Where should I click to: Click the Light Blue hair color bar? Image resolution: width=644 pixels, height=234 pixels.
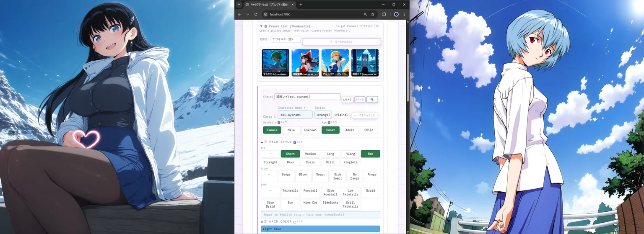pos(320,229)
